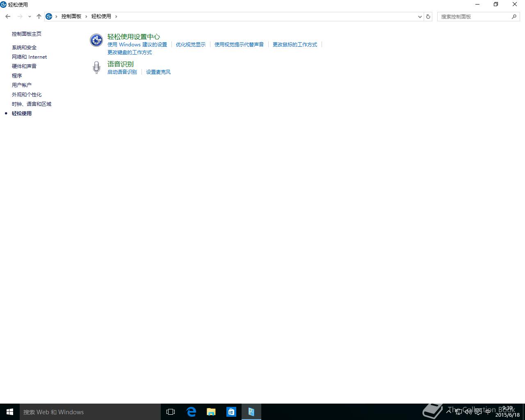Image resolution: width=525 pixels, height=420 pixels.
Task: Refresh the Control Panel view
Action: coord(428,16)
